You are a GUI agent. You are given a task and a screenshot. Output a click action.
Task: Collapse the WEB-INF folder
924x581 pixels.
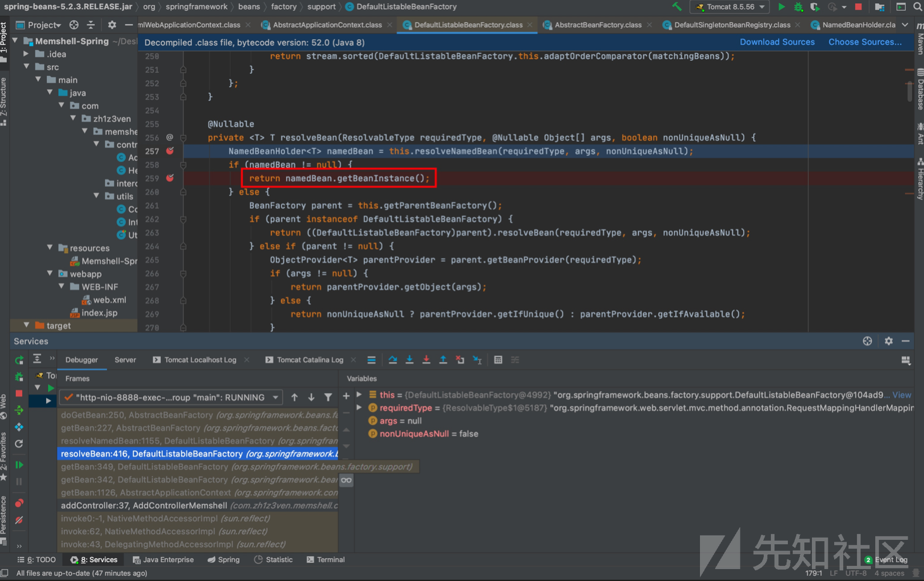pyautogui.click(x=62, y=287)
